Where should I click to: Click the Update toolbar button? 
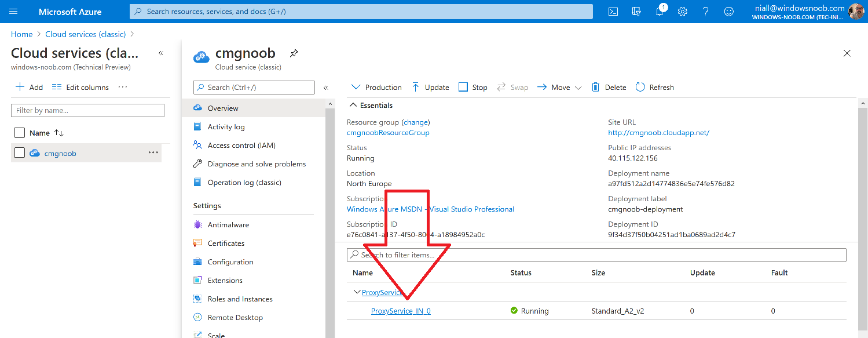430,87
